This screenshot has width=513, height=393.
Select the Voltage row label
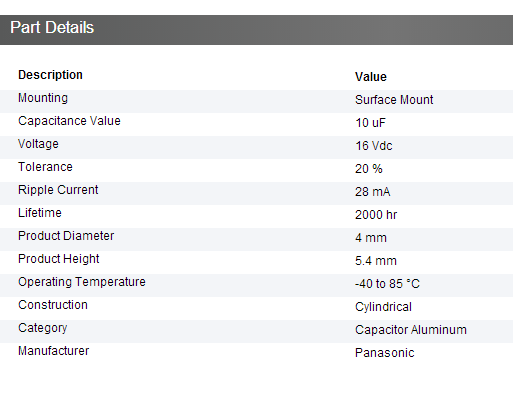point(38,144)
